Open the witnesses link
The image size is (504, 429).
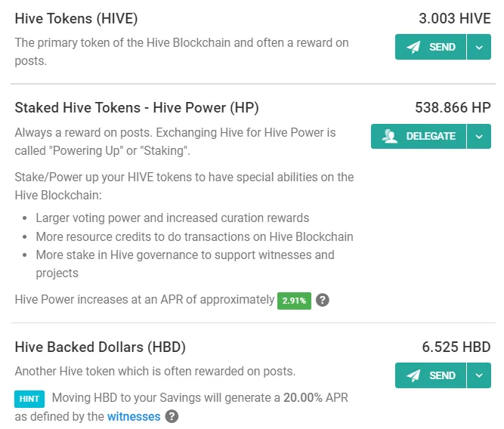(134, 416)
